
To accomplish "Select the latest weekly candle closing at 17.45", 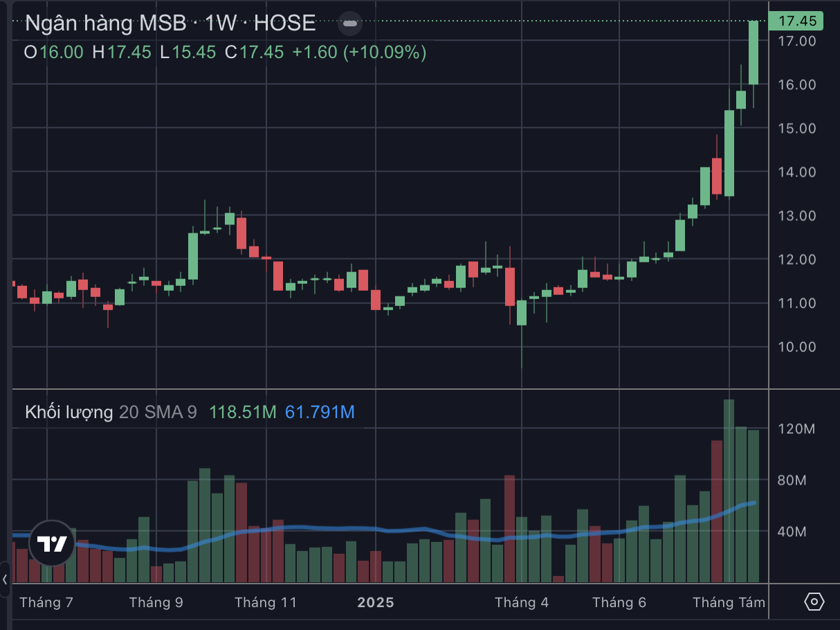I will 754,53.
